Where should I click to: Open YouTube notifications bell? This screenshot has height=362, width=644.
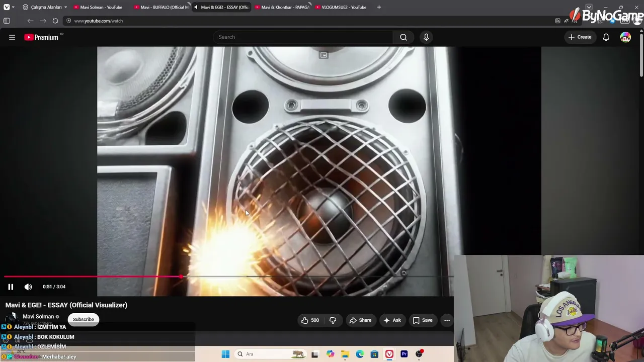coord(606,37)
